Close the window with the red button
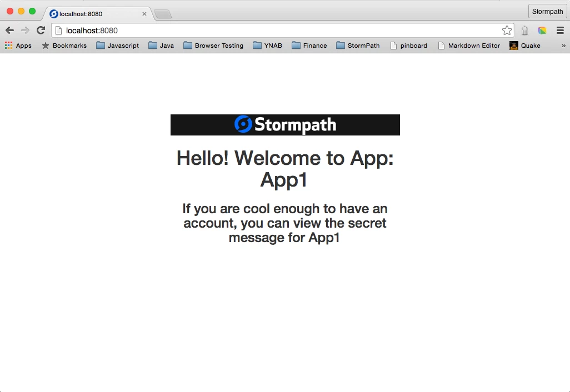This screenshot has height=392, width=570. (10, 11)
